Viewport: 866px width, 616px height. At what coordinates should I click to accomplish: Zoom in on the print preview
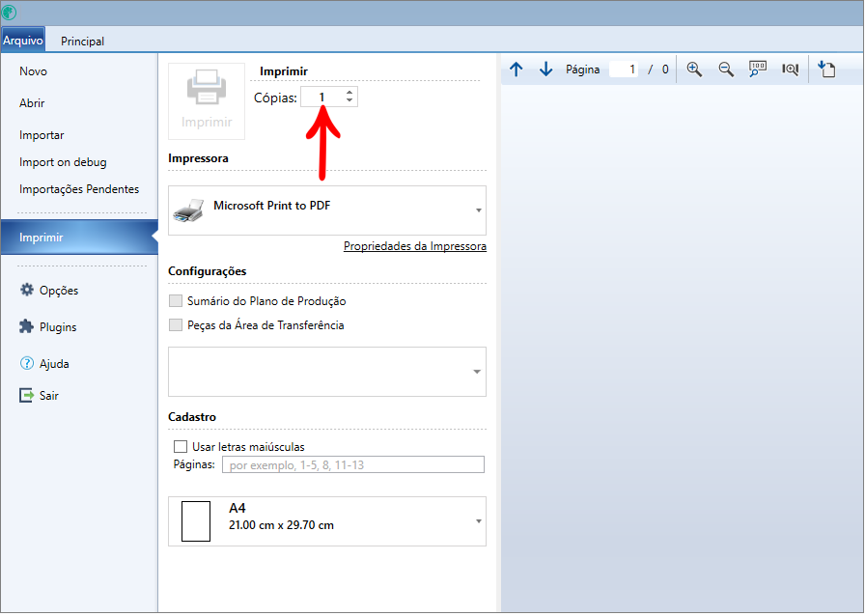click(694, 70)
